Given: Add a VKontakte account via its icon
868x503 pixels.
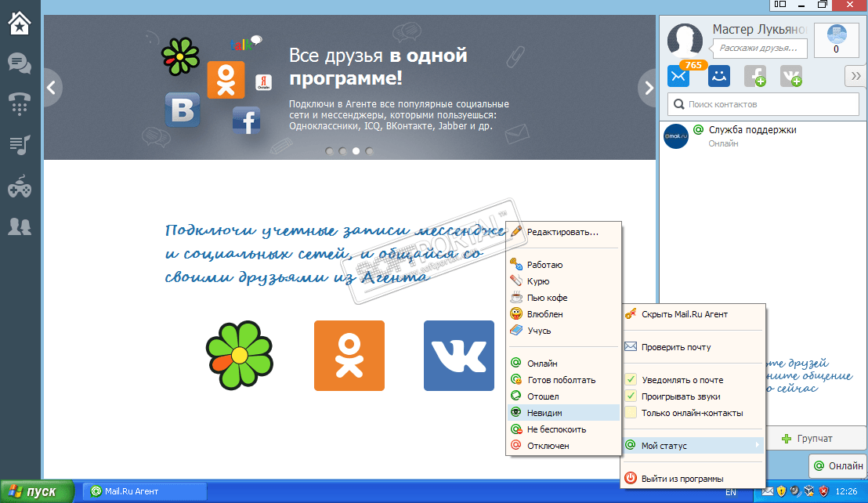Looking at the screenshot, I should (x=791, y=76).
